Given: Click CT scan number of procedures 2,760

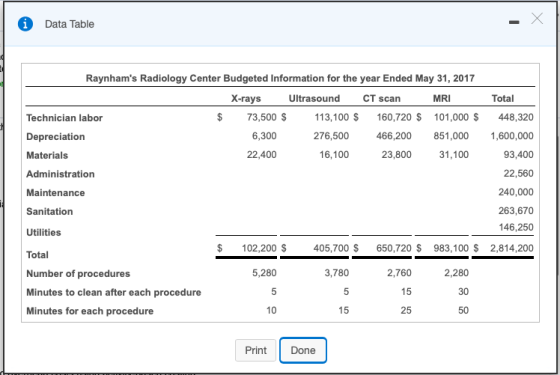Looking at the screenshot, I should (x=399, y=273).
